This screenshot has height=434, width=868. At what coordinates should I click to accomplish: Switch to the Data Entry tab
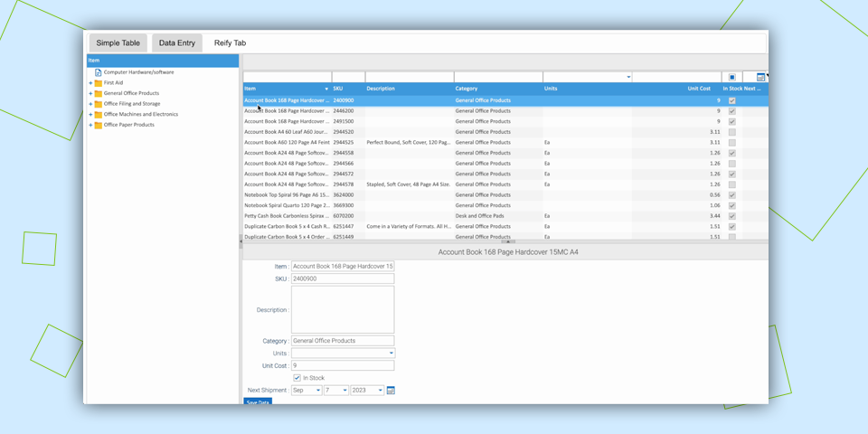click(x=177, y=42)
